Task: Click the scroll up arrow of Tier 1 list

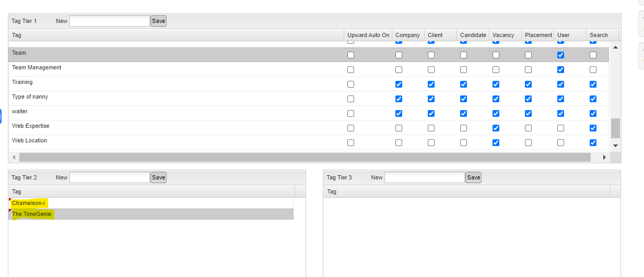Action: point(615,47)
